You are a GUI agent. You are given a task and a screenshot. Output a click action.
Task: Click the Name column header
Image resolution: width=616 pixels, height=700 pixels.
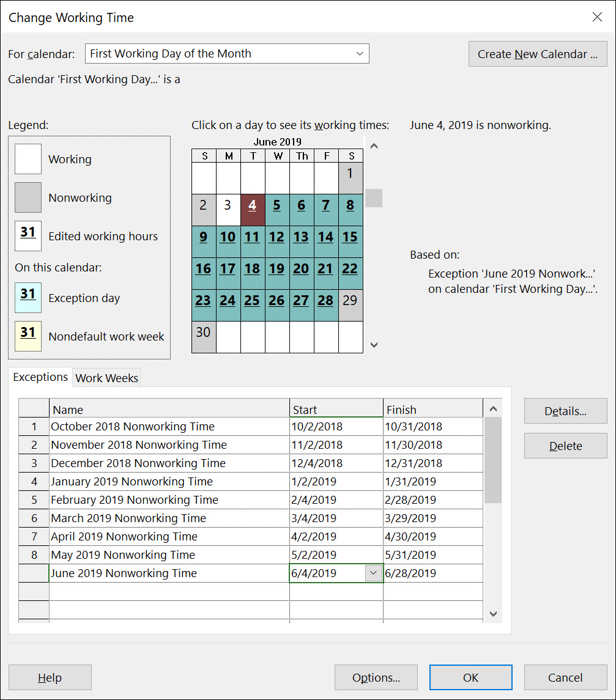point(169,408)
